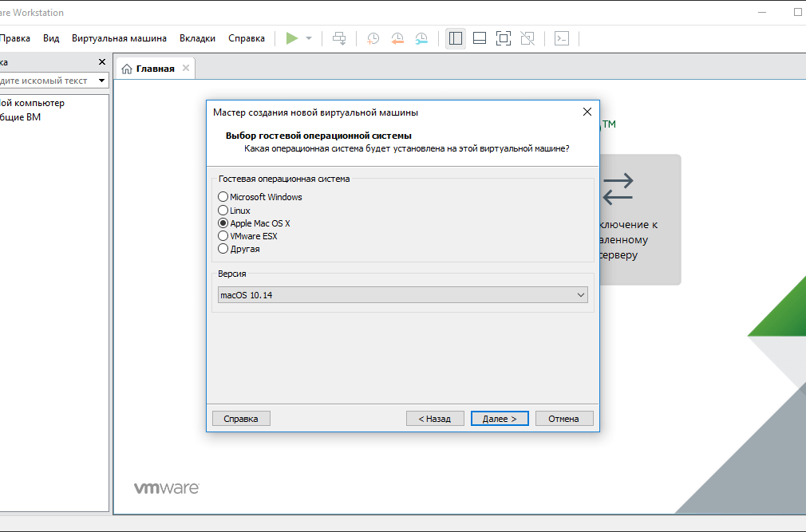
Task: Select Общие ВМ in the library tree
Action: click(x=21, y=117)
